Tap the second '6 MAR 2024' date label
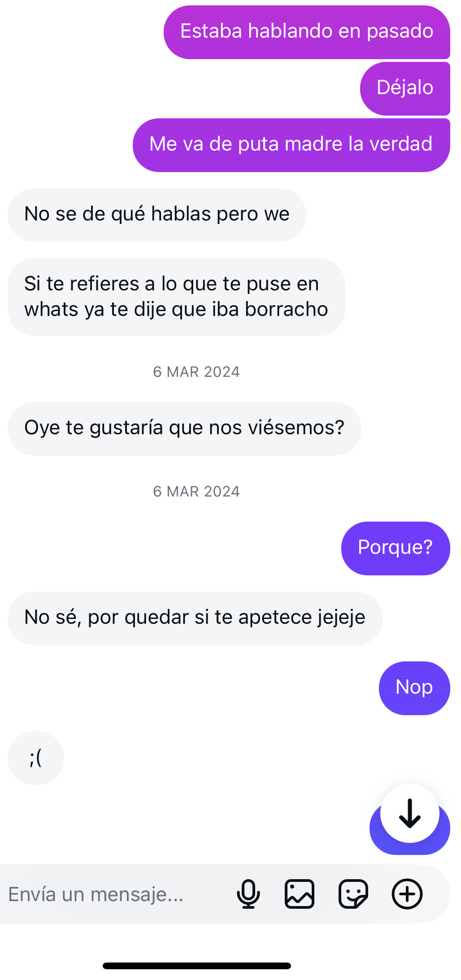Viewport: 461px width, 980px height. pos(196,492)
